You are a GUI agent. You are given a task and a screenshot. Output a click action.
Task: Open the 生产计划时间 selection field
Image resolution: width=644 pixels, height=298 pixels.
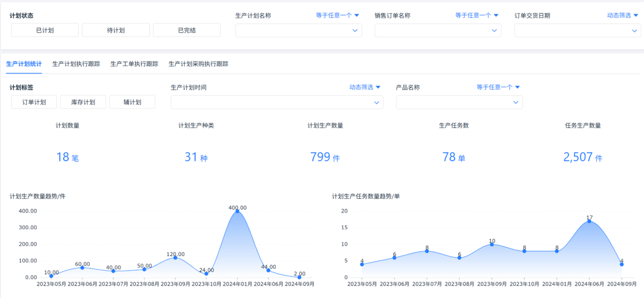coord(277,102)
